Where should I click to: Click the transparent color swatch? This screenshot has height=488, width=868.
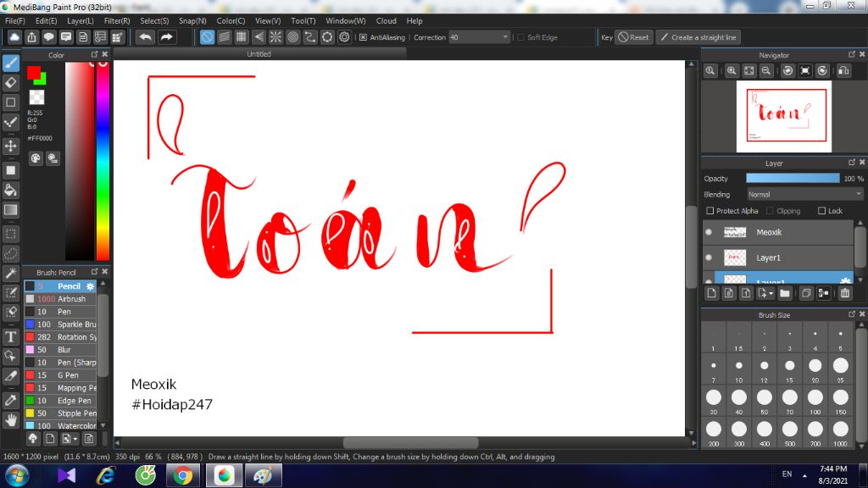[x=36, y=97]
